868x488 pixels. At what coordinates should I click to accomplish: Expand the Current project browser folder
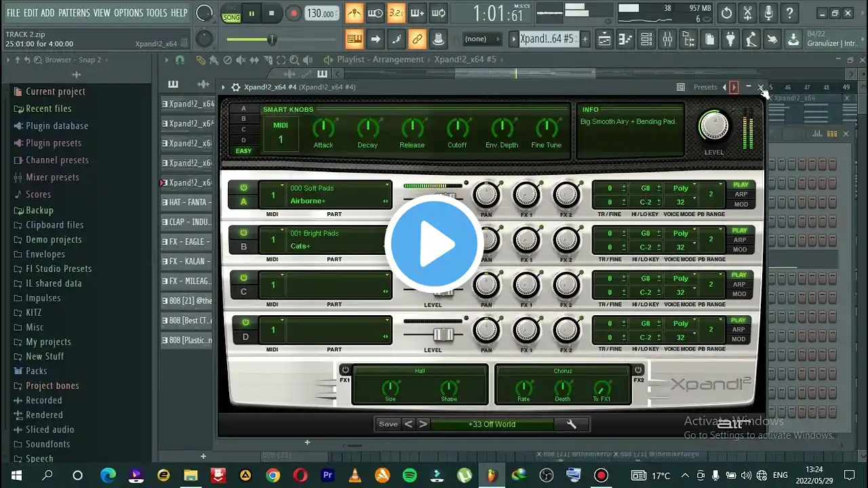coord(55,91)
